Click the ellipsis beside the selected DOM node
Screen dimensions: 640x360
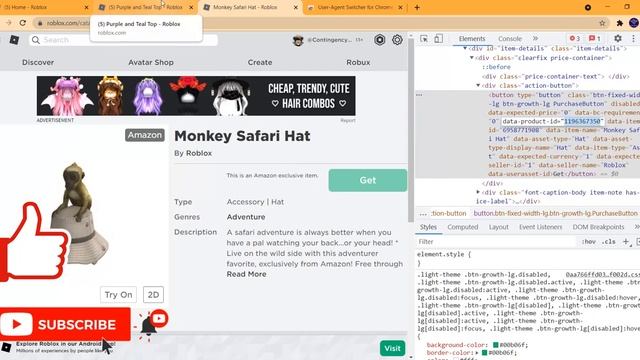419,95
